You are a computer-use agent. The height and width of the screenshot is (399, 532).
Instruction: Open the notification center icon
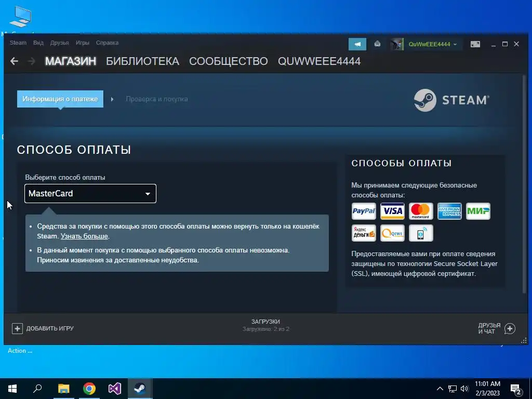(x=516, y=389)
